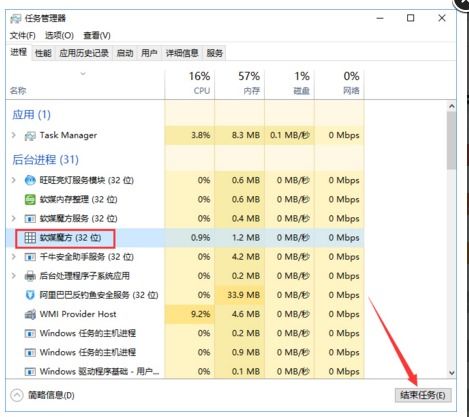Expand the 后台处理程序子系统应用 row
This screenshot has width=469, height=417.
pos(14,276)
